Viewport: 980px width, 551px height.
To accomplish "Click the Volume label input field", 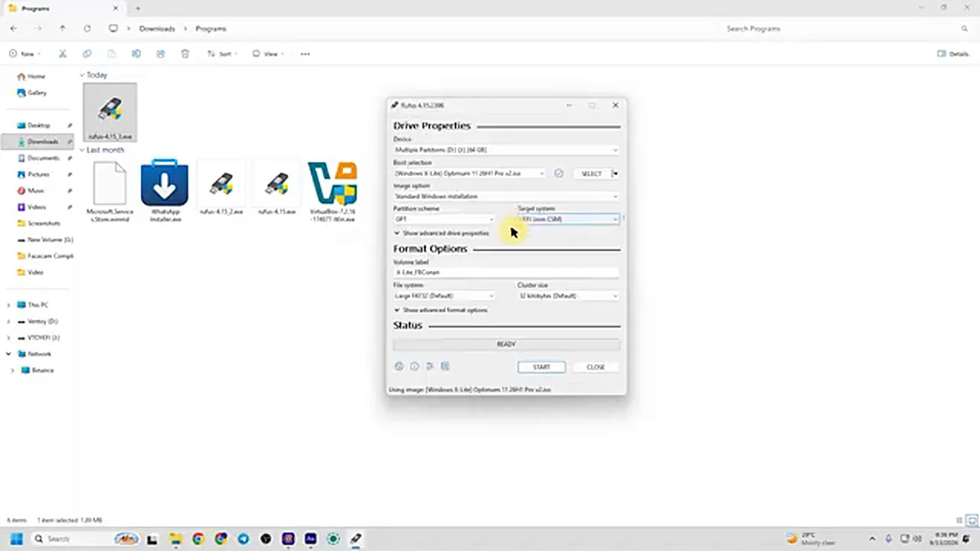I will (506, 272).
